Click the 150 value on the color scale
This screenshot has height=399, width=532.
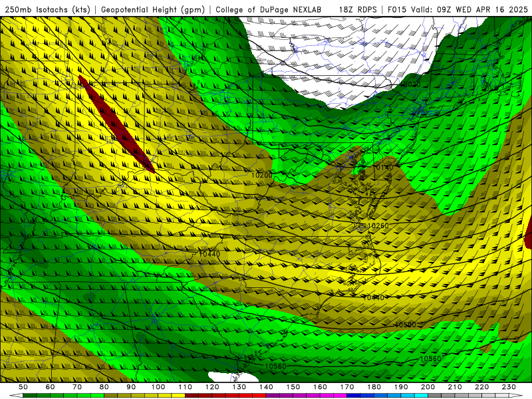pyautogui.click(x=293, y=387)
